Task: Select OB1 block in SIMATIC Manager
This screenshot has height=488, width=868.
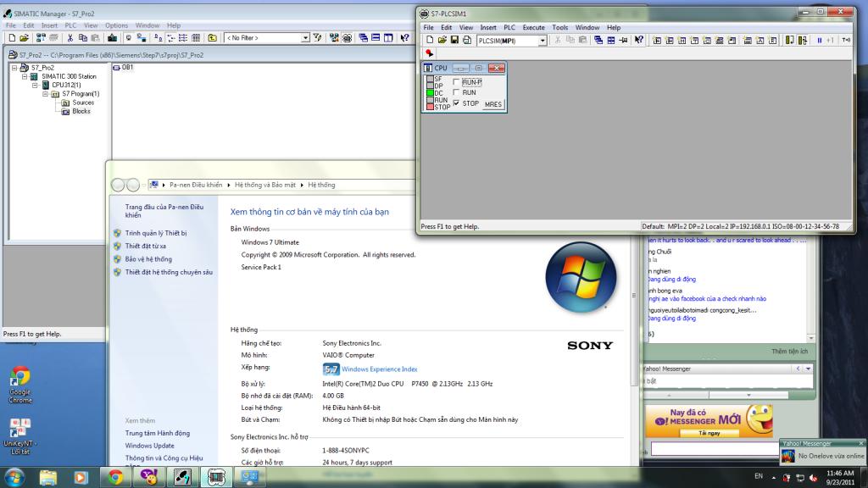Action: point(123,67)
